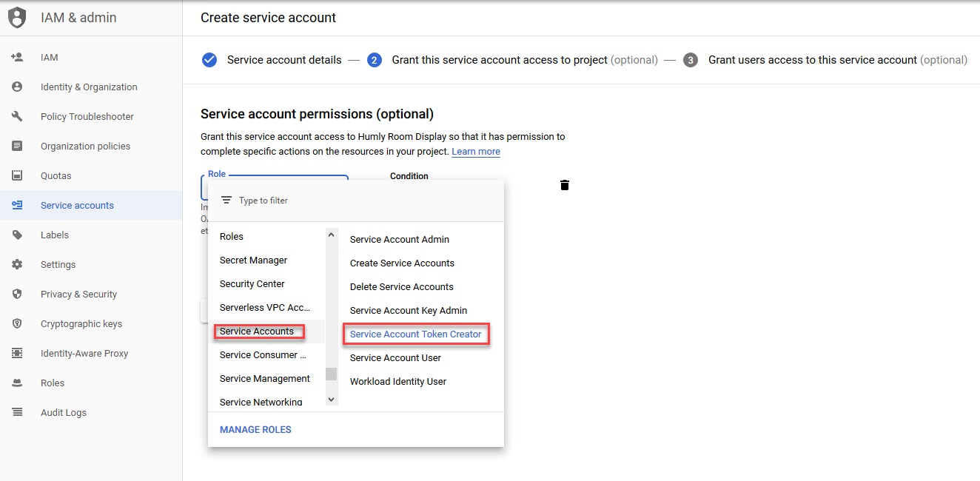
Task: Select the Cryptographic keys shield icon
Action: tap(19, 323)
